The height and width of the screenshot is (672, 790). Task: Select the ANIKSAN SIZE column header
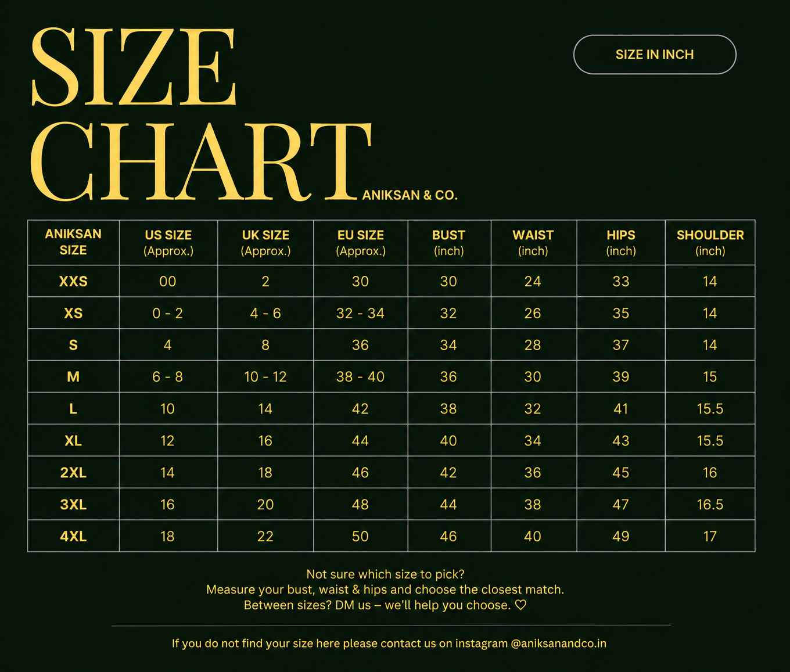click(73, 242)
